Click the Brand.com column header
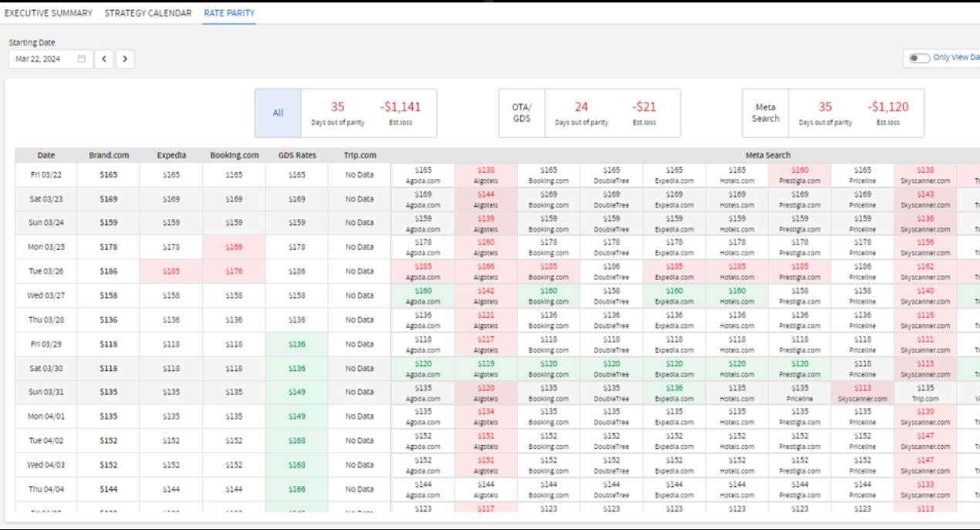This screenshot has width=980, height=530. tap(108, 155)
